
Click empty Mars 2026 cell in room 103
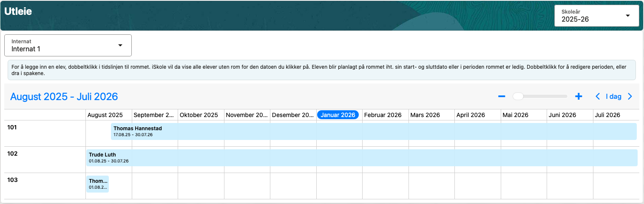[431, 186]
